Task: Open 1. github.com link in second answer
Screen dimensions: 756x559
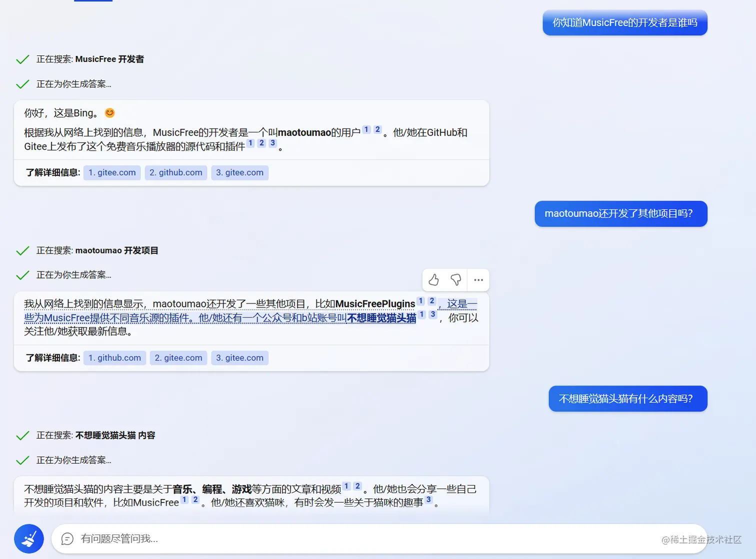Action: point(115,358)
